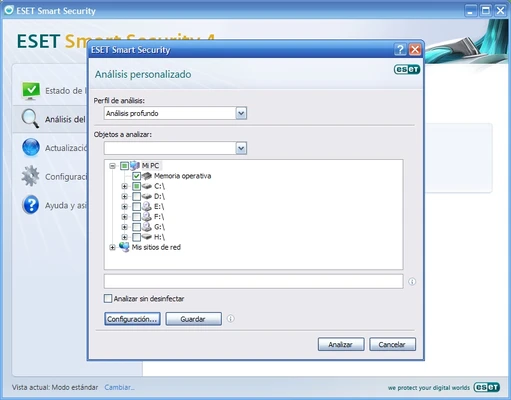Click the E:\ disc drive icon
Screen dimensions: 511x400
(147, 206)
